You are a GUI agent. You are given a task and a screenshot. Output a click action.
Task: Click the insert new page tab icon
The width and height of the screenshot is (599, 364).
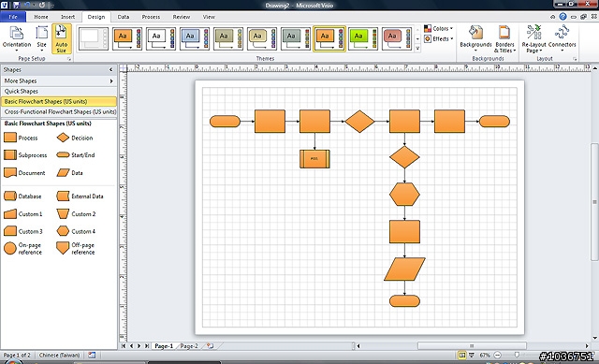coord(210,346)
